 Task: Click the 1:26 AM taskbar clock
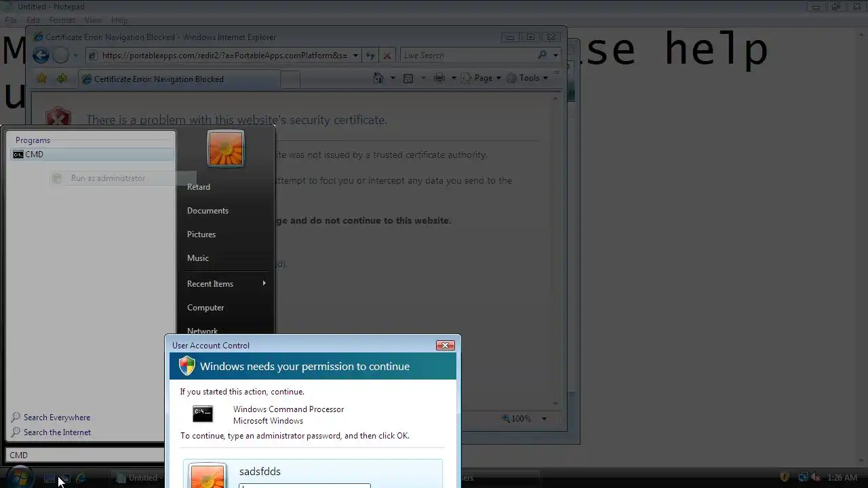coord(842,478)
